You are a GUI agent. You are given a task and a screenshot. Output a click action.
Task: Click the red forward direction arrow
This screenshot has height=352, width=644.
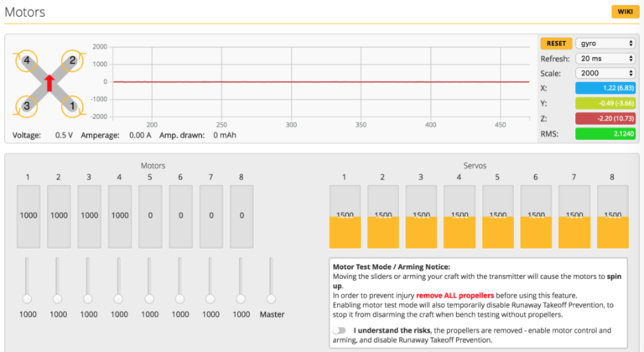point(49,82)
